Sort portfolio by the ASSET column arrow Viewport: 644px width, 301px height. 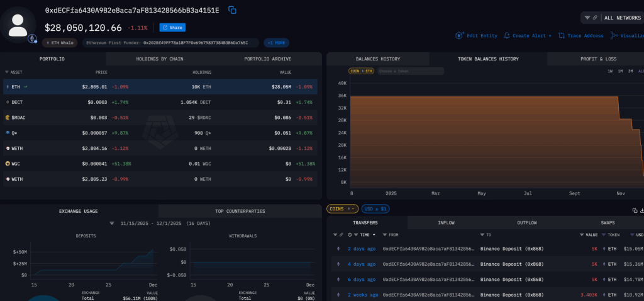[6, 72]
